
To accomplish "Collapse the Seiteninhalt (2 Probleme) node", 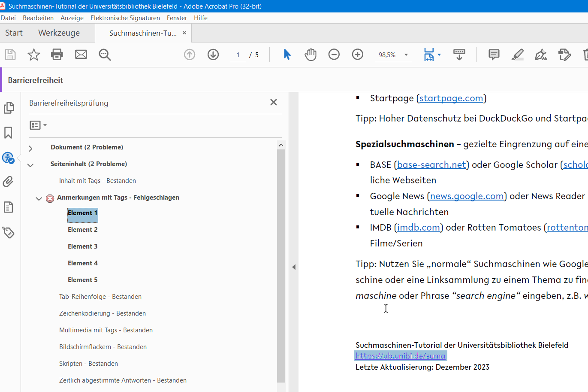I will 30,165.
